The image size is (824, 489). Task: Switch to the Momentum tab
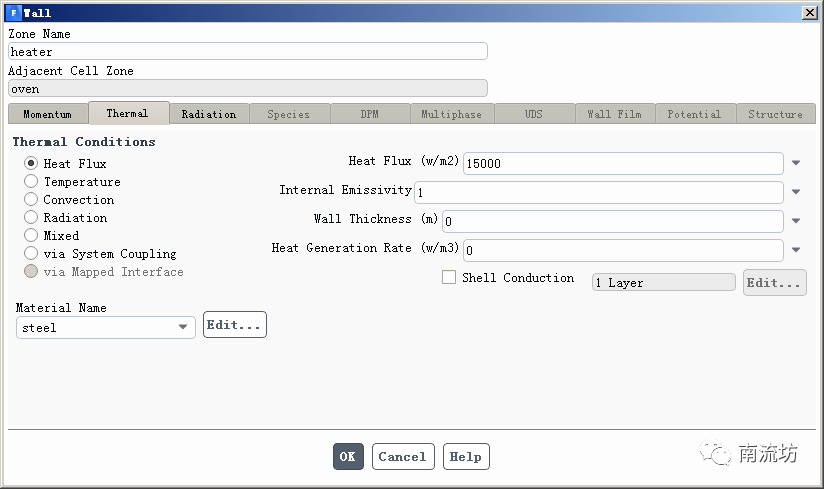point(47,115)
